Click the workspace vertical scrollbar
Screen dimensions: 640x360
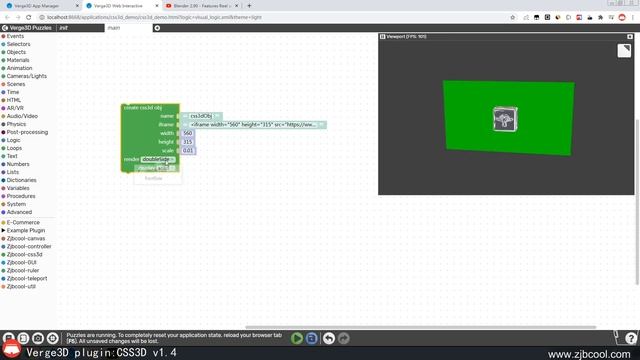pyautogui.click(x=638, y=201)
